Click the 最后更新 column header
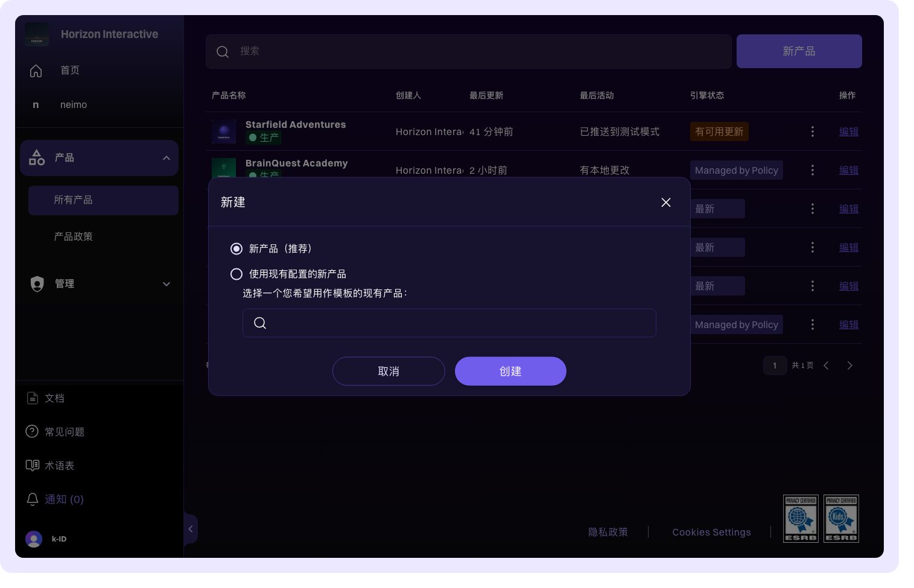 [x=486, y=95]
